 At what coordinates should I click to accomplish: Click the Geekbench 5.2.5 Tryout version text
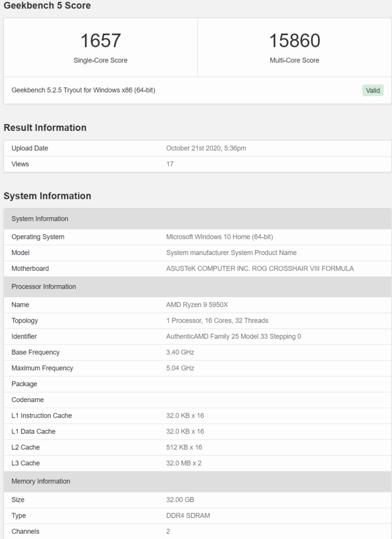click(83, 90)
